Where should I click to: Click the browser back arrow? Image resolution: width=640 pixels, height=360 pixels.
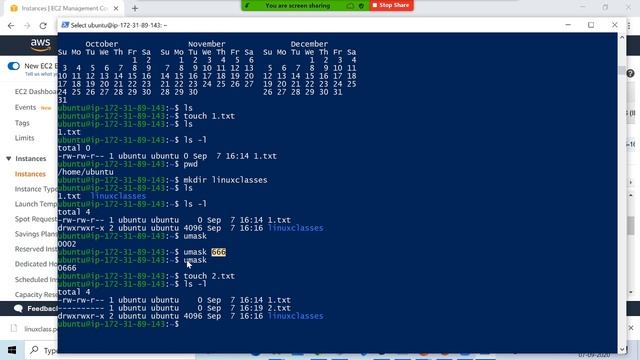point(11,26)
